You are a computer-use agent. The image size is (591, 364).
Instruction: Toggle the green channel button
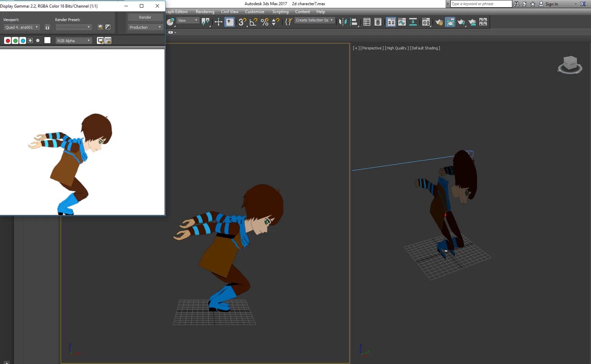[x=15, y=41]
